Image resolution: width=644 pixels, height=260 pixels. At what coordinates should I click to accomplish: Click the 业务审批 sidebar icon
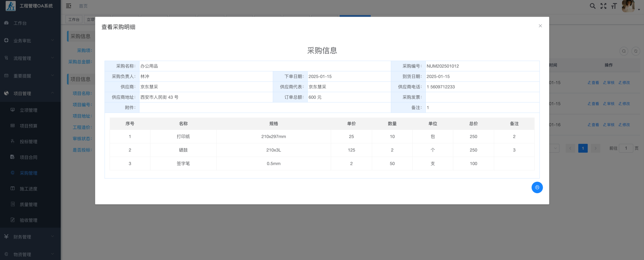coord(6,40)
